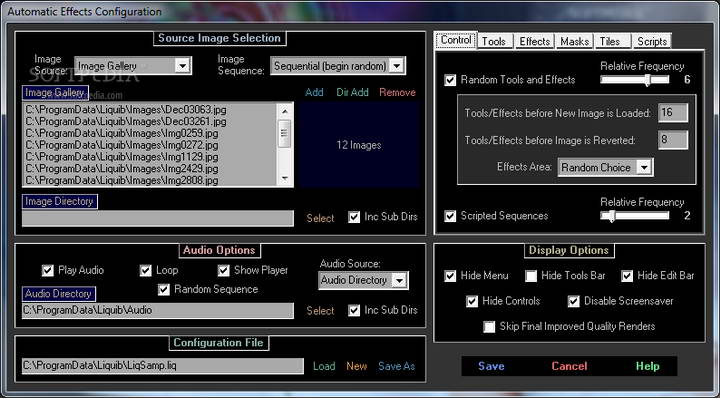
Task: Toggle Random Tools and Effects checkbox
Action: click(x=450, y=80)
